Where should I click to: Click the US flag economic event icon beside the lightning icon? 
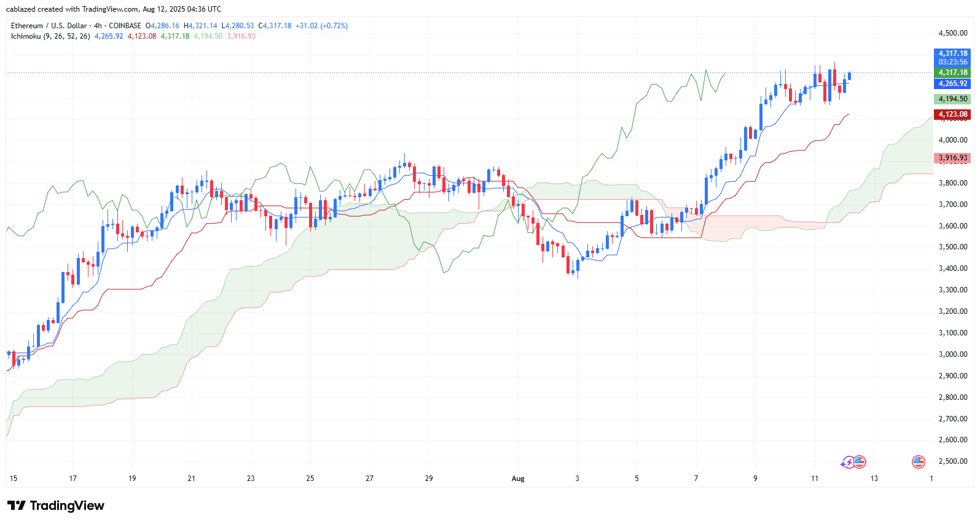pyautogui.click(x=860, y=462)
